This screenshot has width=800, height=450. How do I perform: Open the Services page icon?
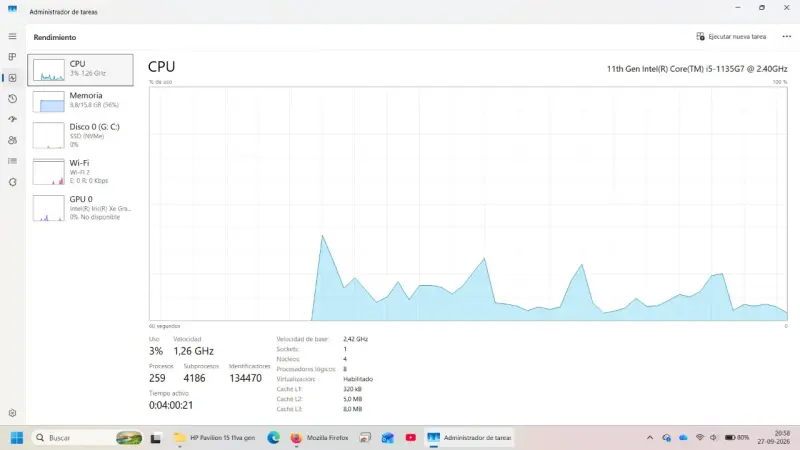(x=12, y=182)
